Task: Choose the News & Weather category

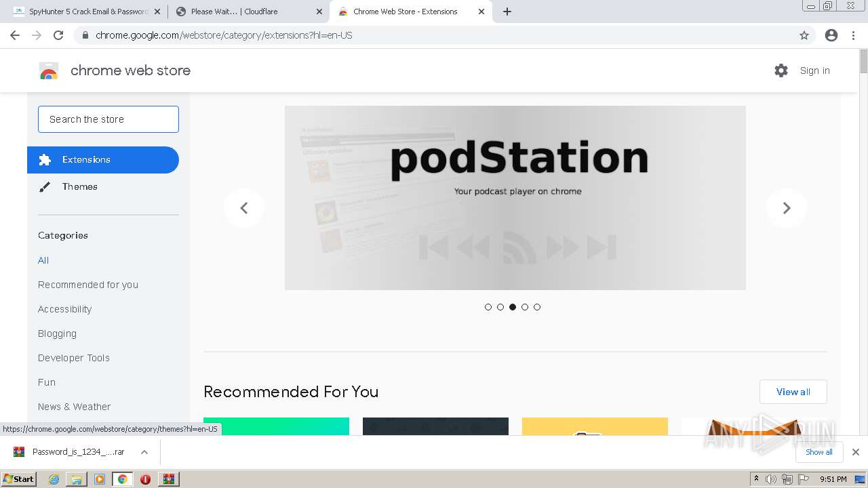Action: click(x=74, y=407)
